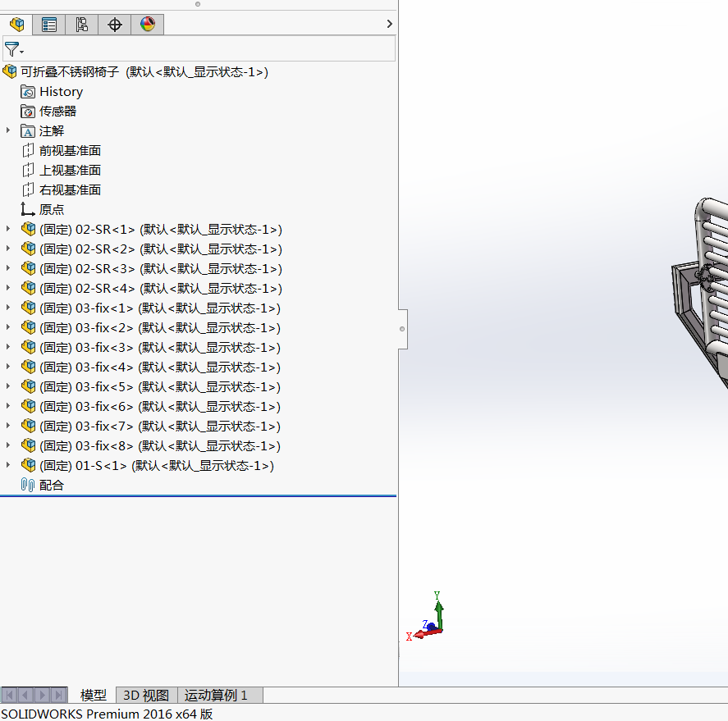728x721 pixels.
Task: Select the 上视基准面 plane icon
Action: (28, 171)
